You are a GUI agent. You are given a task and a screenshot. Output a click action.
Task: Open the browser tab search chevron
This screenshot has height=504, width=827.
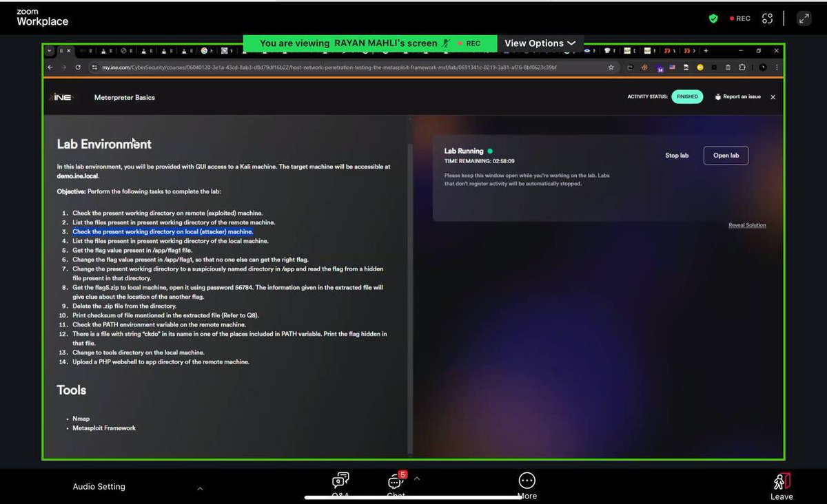coord(49,50)
